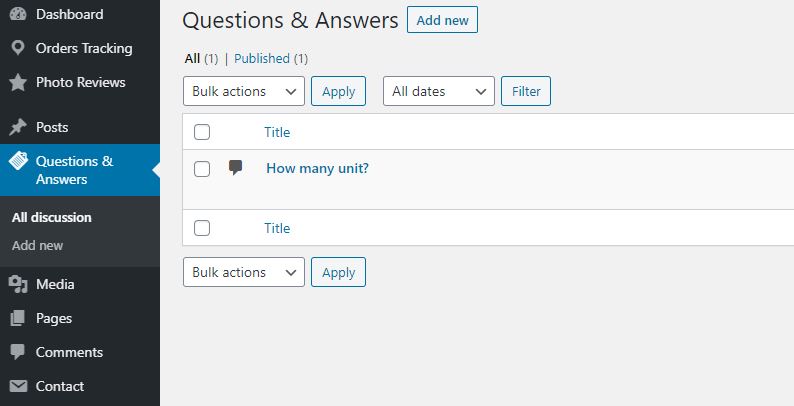This screenshot has height=406, width=794.
Task: Open the top Bulk actions dropdown
Action: point(243,91)
